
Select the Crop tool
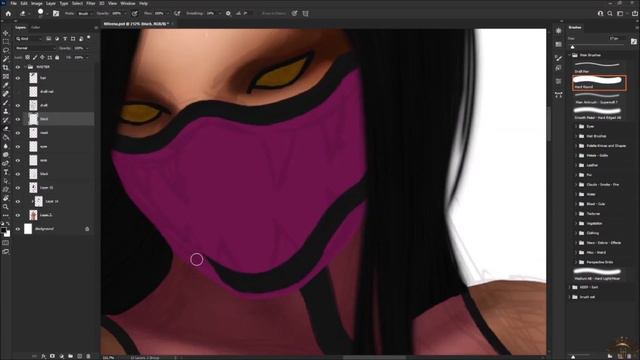6,68
